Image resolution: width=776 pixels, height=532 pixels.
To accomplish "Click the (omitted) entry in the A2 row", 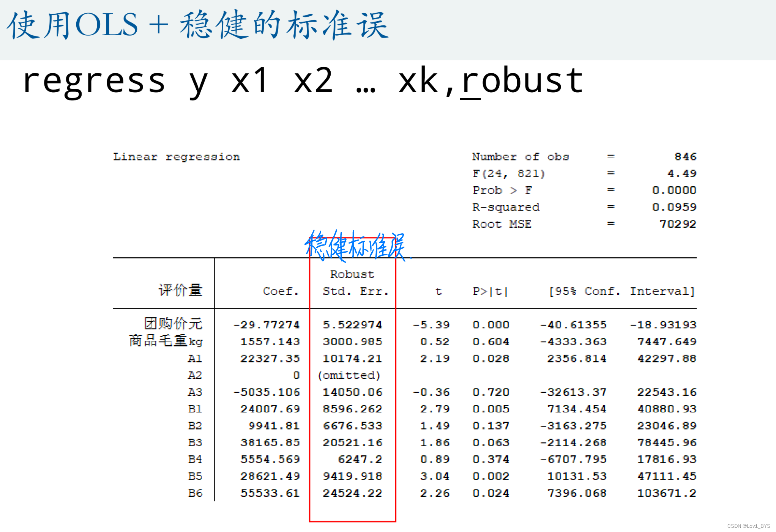I will pos(349,375).
